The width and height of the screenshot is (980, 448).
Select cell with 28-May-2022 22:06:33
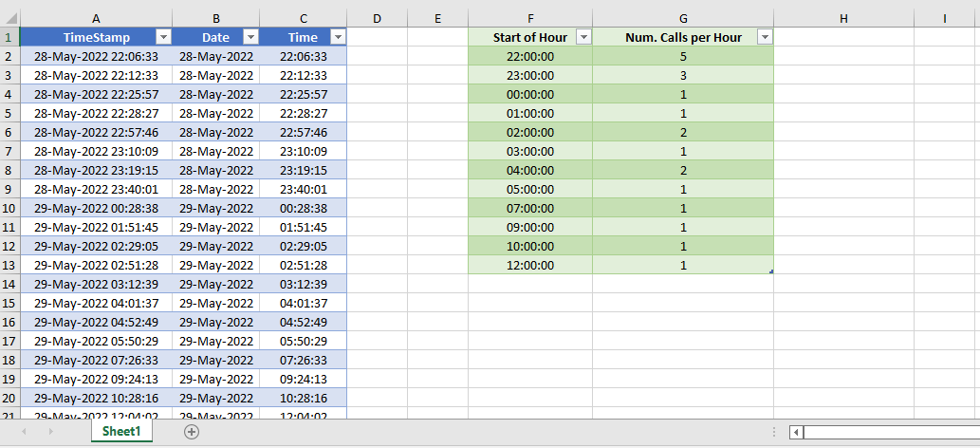pos(96,57)
